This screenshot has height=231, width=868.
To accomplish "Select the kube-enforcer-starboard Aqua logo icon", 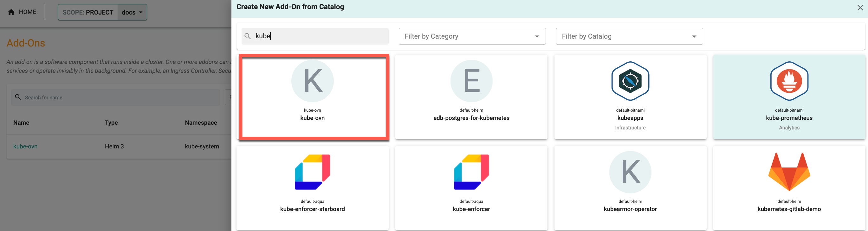I will click(312, 172).
